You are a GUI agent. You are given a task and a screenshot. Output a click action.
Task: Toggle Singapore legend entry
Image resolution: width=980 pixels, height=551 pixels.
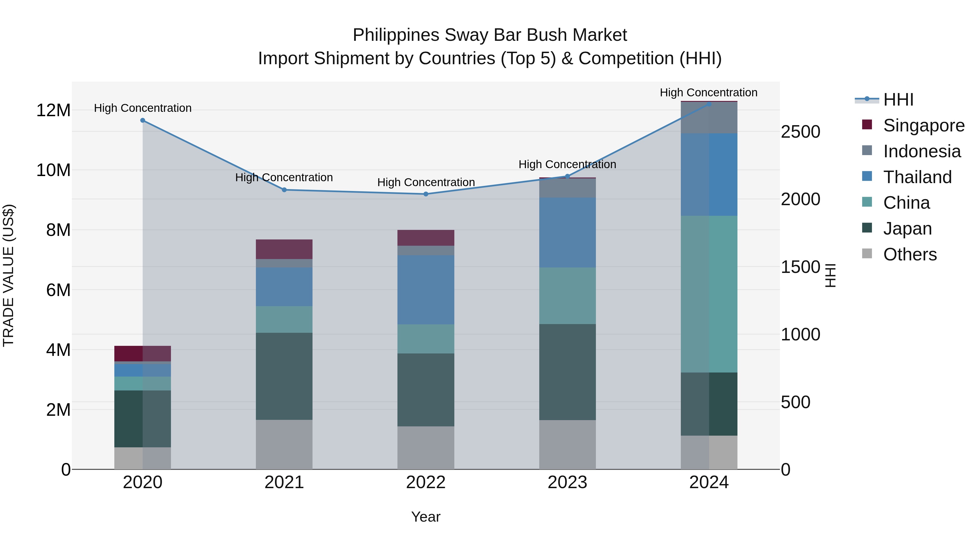913,125
